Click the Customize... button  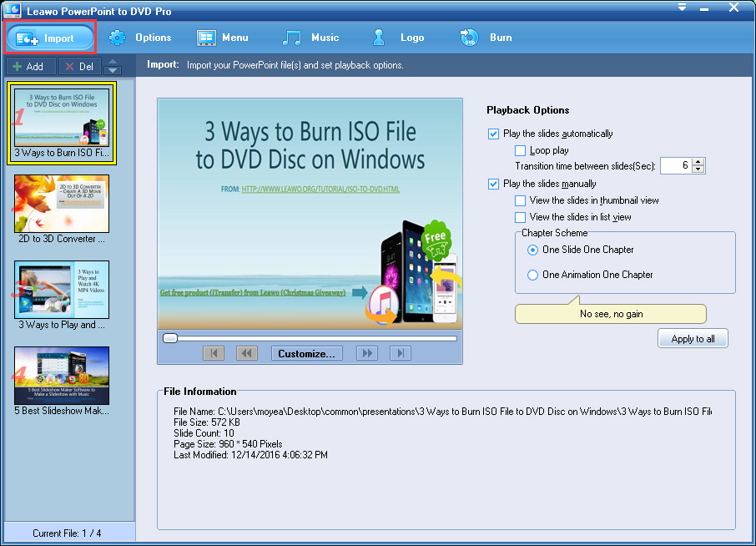[306, 353]
